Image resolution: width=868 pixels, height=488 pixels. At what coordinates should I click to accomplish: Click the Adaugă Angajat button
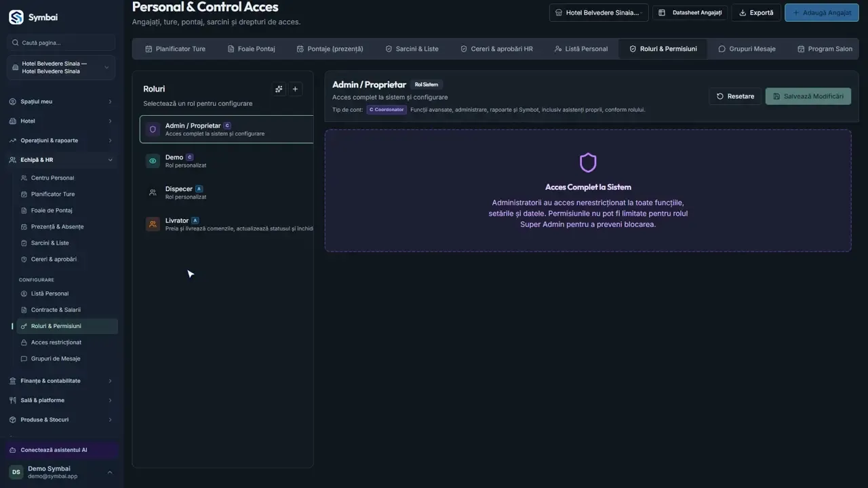[x=822, y=13]
